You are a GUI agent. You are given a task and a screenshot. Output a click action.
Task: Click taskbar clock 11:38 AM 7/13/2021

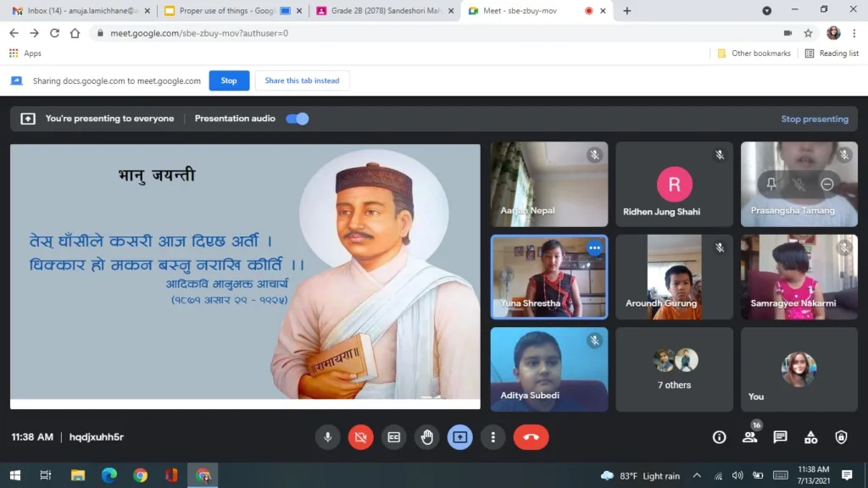813,475
